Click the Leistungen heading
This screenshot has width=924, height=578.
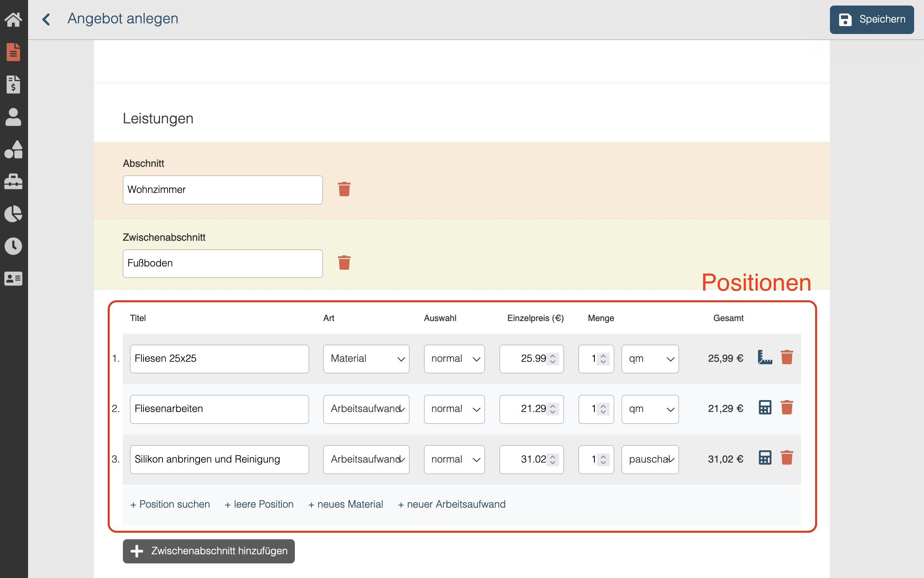[158, 119]
